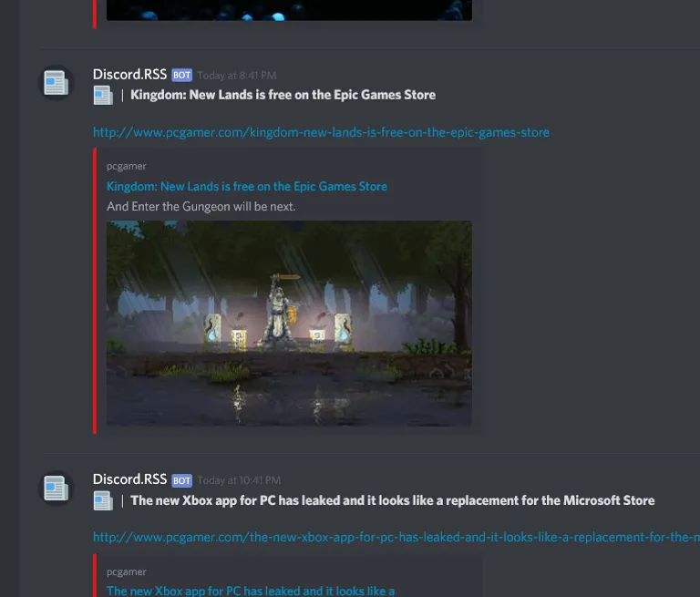700x597 pixels.
Task: Enlarge the Kingdom: New Lands embed image
Action: (289, 324)
